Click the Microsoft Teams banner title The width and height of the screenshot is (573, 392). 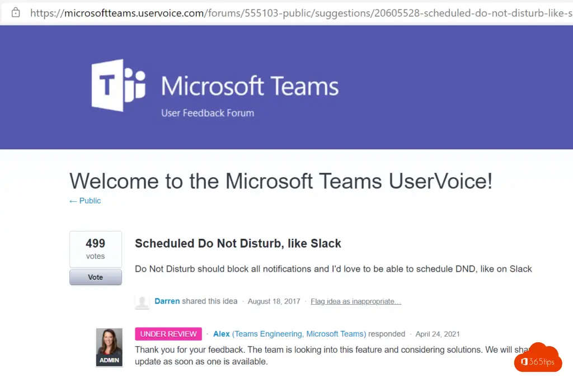pos(250,86)
